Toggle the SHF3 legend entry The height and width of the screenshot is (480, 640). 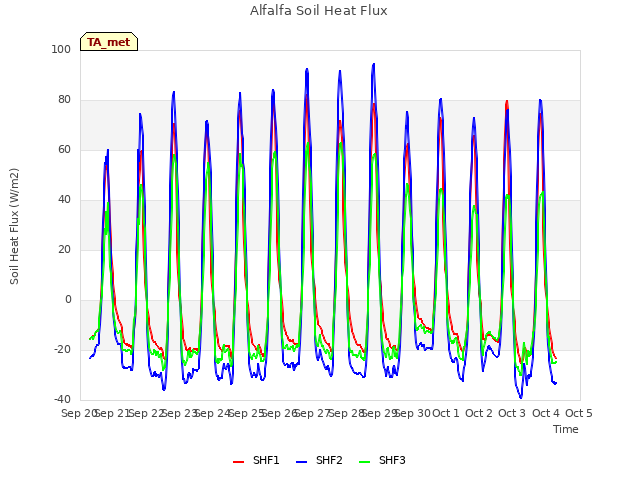(382, 460)
